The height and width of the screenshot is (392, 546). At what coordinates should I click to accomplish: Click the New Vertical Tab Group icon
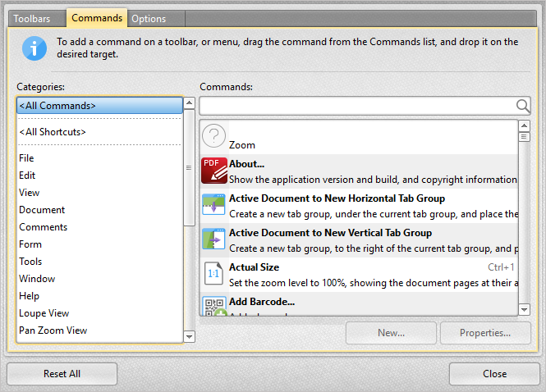point(214,239)
